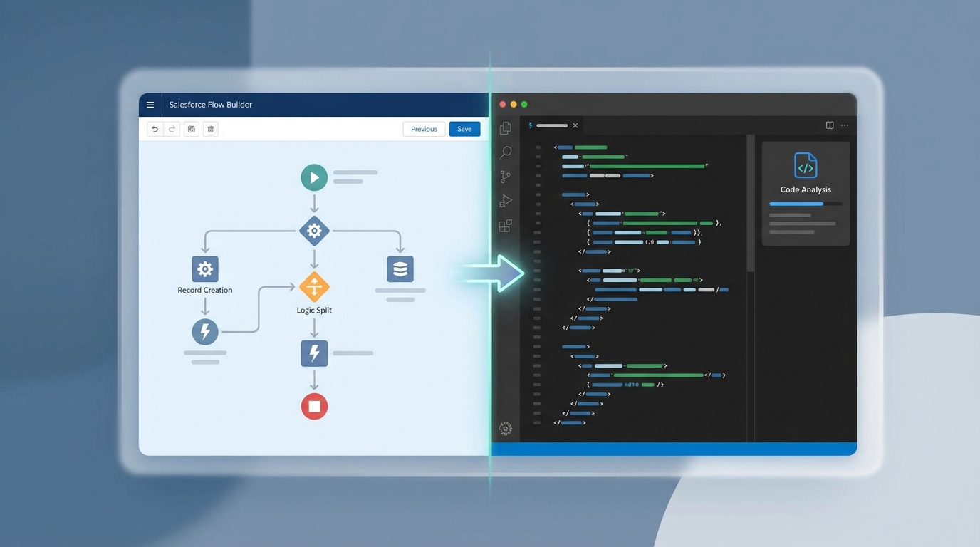The height and width of the screenshot is (547, 980).
Task: Open the Search panel in the code editor
Action: (x=506, y=152)
